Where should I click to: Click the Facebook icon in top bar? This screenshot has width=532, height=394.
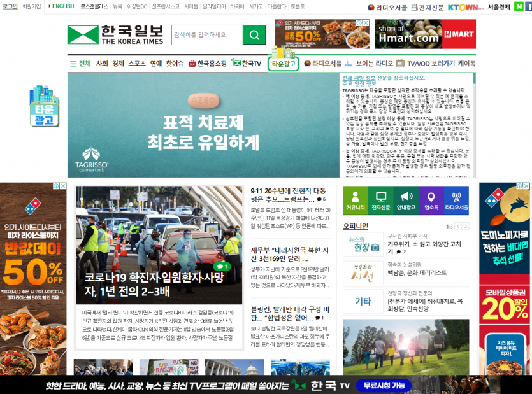coord(528,6)
